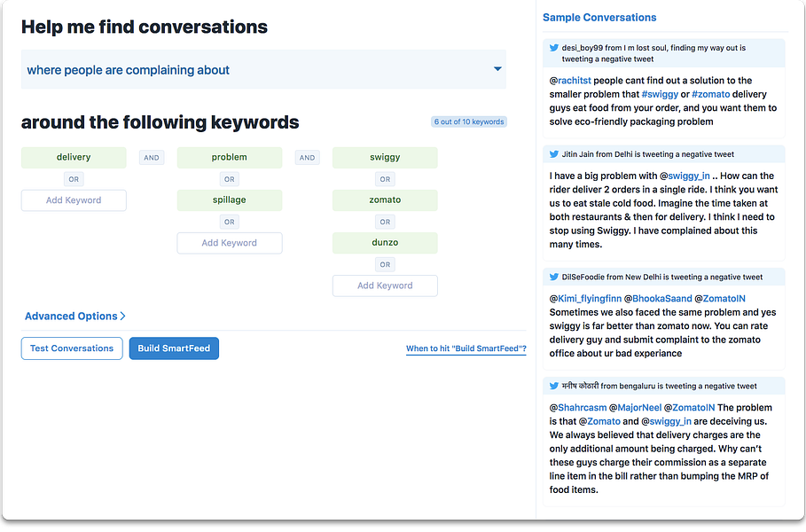Click the 'DilSeFoodie from New Delhi' tweet header
The width and height of the screenshot is (806, 532).
pyautogui.click(x=662, y=277)
